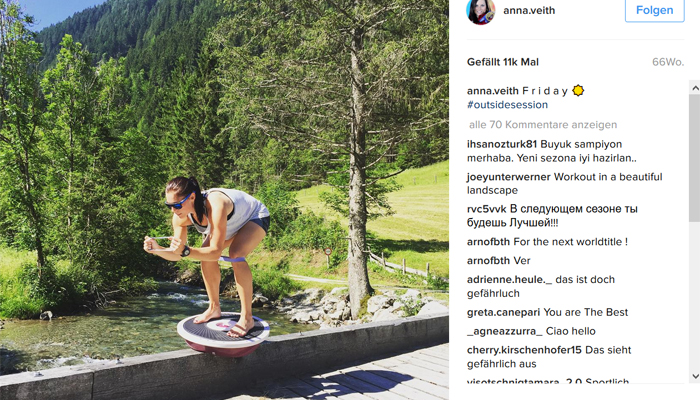Click the 'Gefällt 11k Mal' likes count
Screen dimensions: 700x400
pos(503,62)
